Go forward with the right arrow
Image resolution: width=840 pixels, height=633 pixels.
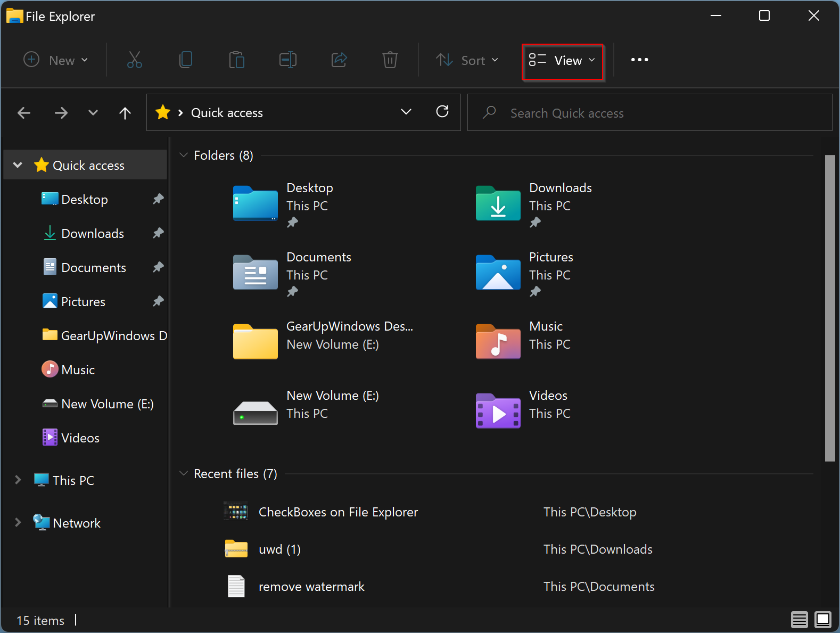tap(61, 112)
